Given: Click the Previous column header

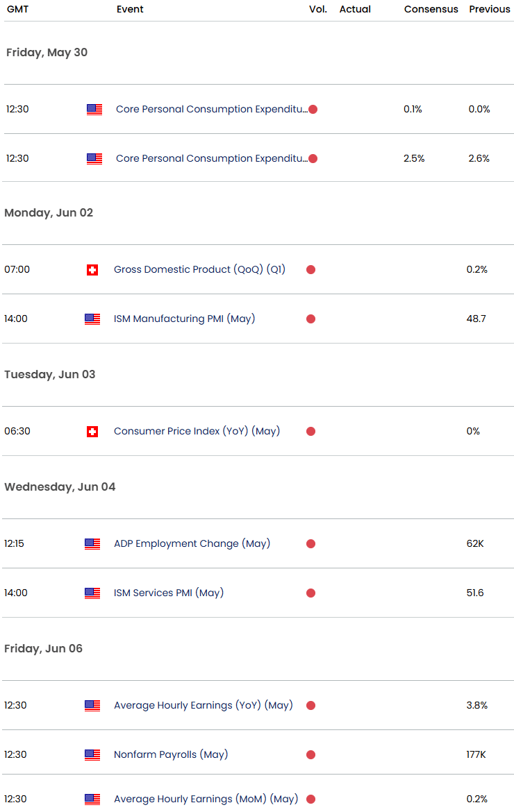Looking at the screenshot, I should pyautogui.click(x=489, y=9).
